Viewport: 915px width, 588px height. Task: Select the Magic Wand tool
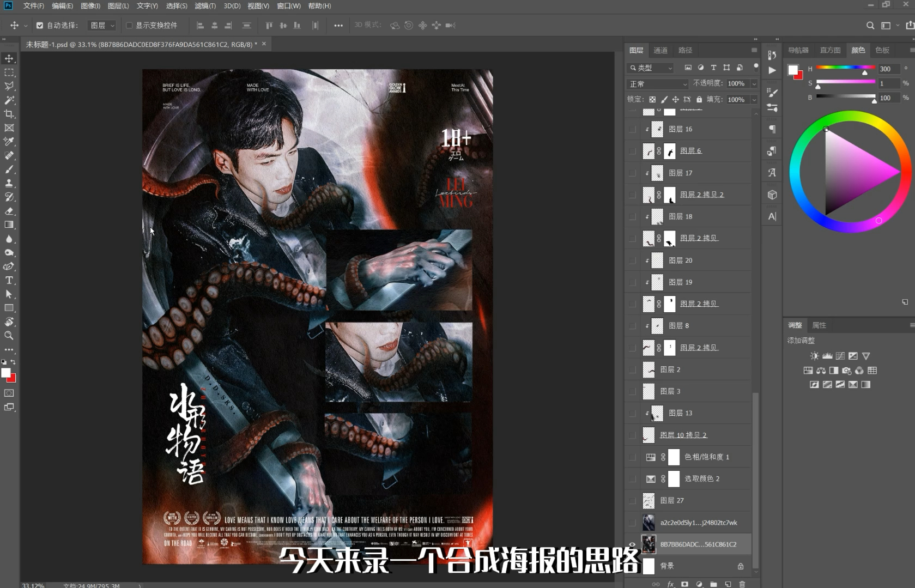click(9, 100)
